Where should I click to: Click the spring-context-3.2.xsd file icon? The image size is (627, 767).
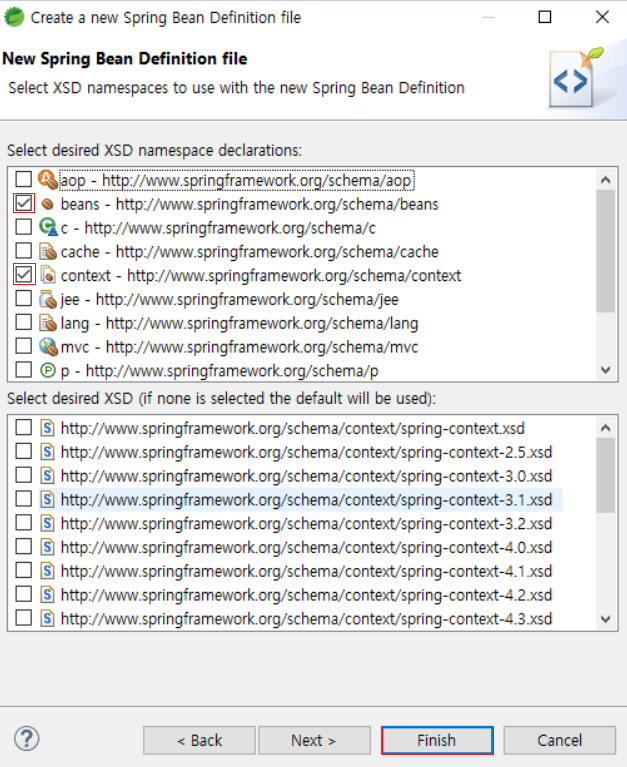[47, 523]
